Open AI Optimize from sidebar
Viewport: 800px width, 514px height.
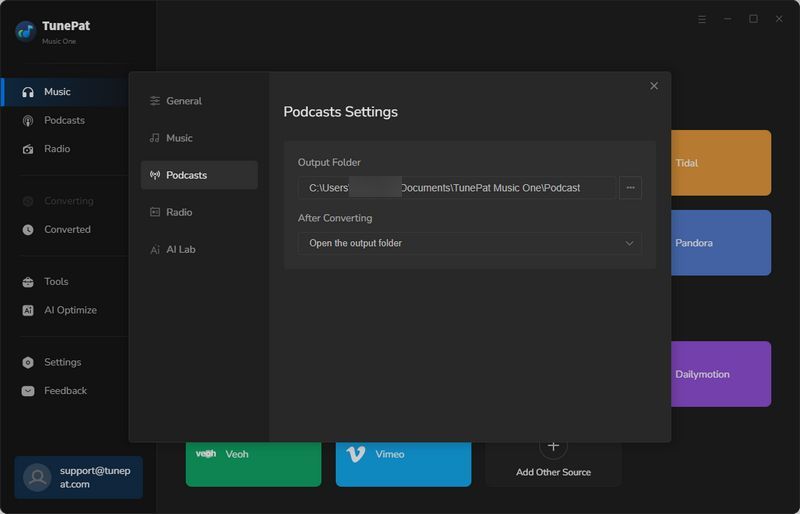click(x=70, y=310)
